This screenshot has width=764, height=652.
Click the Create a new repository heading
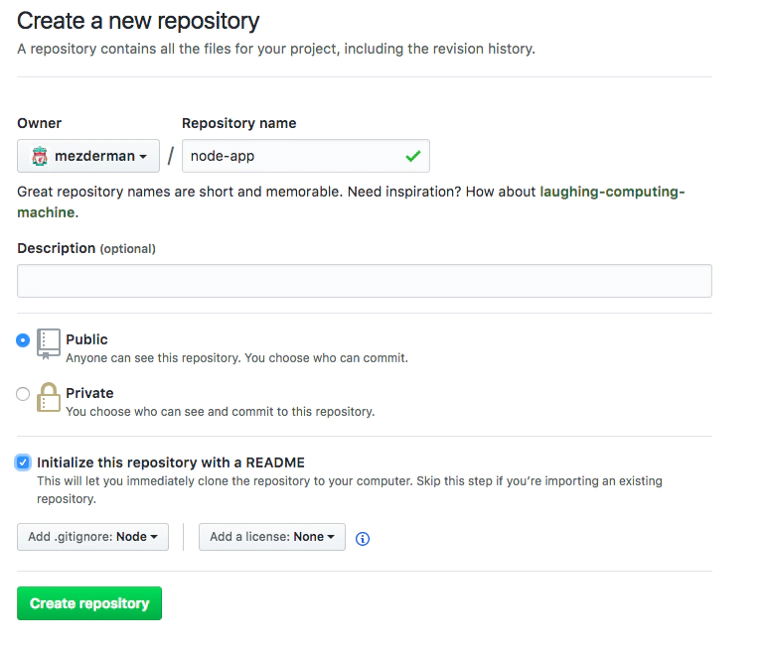tap(138, 21)
